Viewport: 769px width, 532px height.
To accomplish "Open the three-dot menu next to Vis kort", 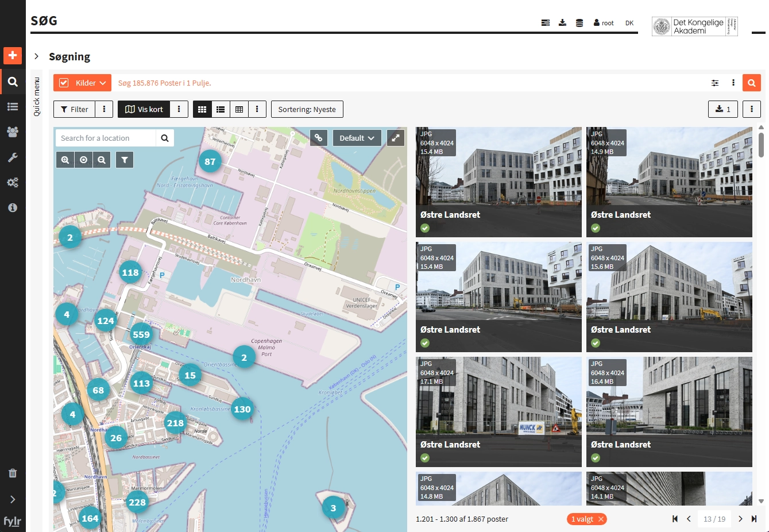I will (179, 109).
